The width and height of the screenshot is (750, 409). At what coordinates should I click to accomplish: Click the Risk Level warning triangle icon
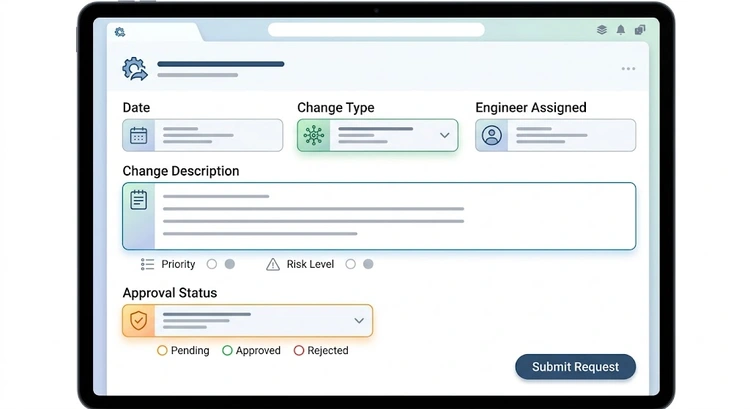pyautogui.click(x=273, y=264)
